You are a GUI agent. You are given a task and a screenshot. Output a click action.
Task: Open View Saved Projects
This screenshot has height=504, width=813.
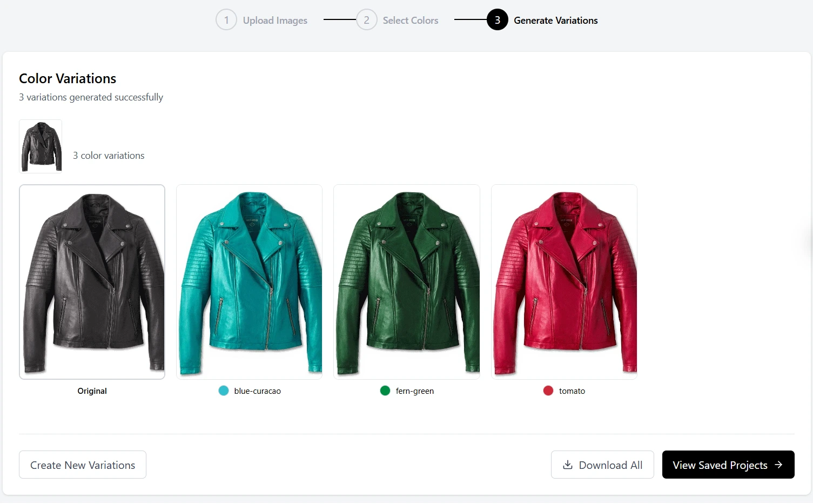[x=720, y=465]
